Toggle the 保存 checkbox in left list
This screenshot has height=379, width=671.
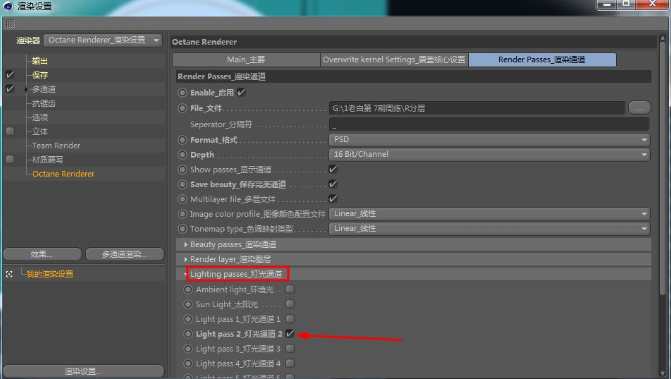(10, 75)
